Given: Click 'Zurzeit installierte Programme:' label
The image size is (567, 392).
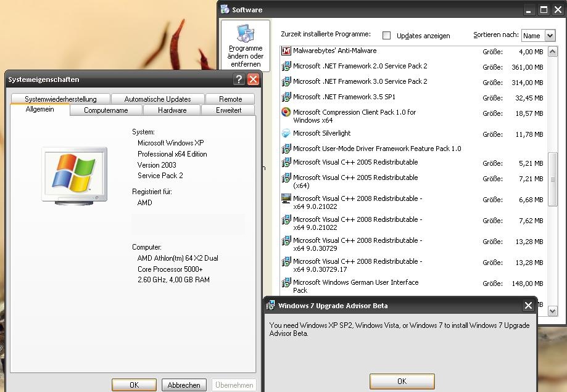Looking at the screenshot, I should click(326, 34).
